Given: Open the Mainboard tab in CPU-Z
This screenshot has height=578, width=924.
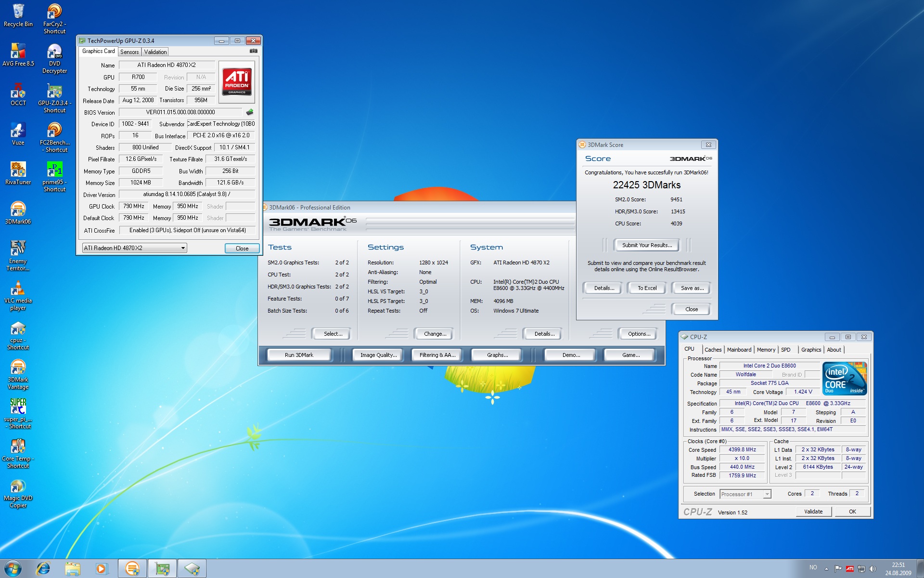Looking at the screenshot, I should (x=739, y=350).
